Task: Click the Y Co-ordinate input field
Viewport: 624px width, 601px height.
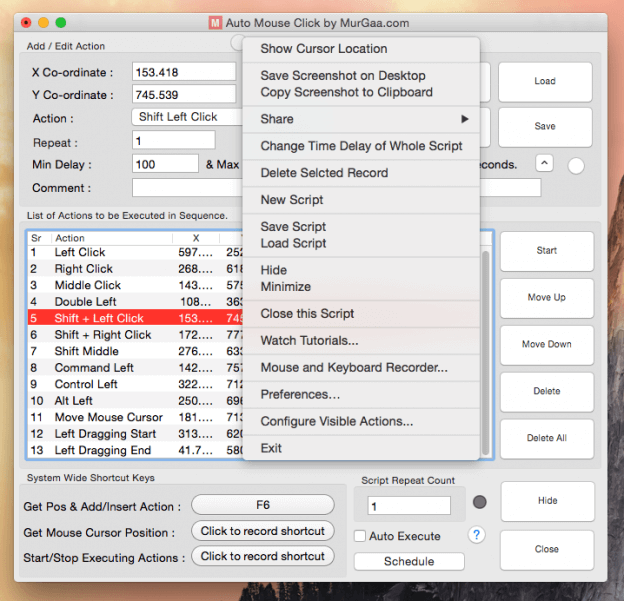Action: coord(184,94)
